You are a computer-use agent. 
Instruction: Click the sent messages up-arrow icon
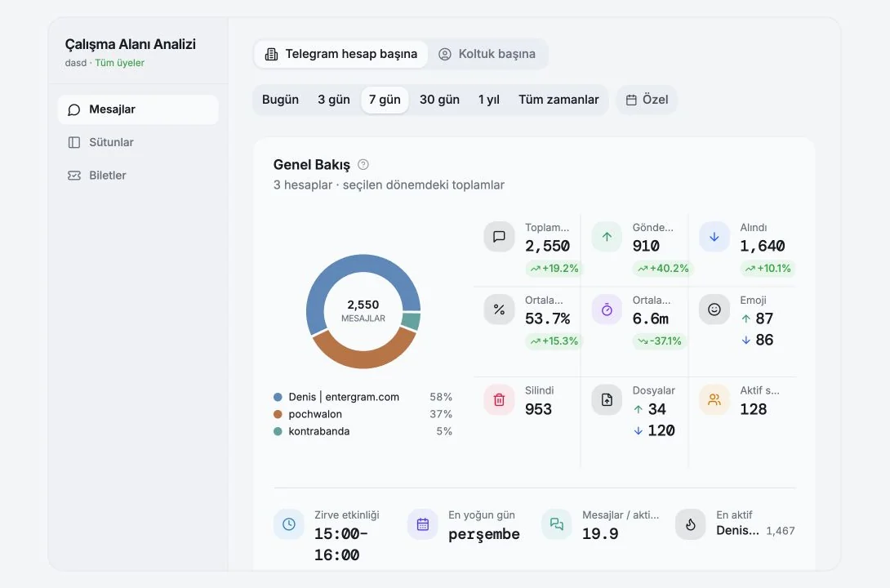[607, 237]
